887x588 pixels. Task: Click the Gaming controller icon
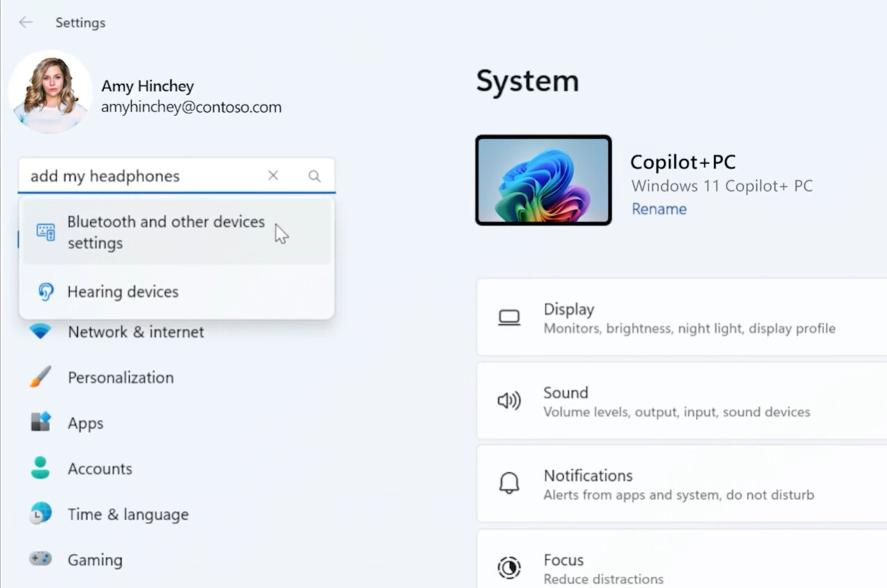(40, 558)
